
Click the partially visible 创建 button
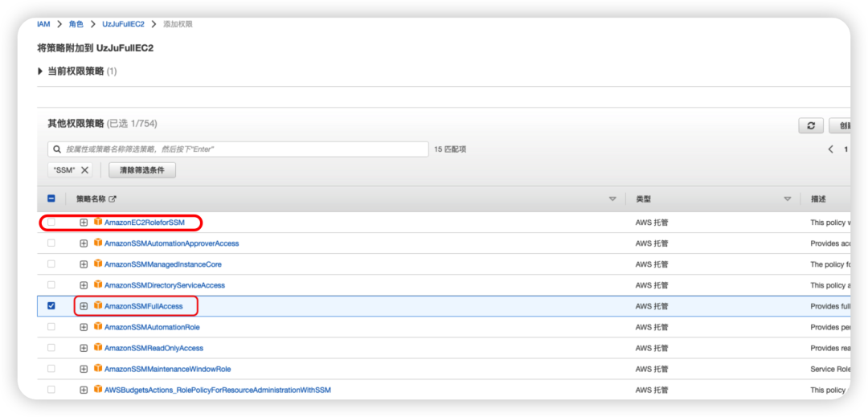(x=840, y=125)
